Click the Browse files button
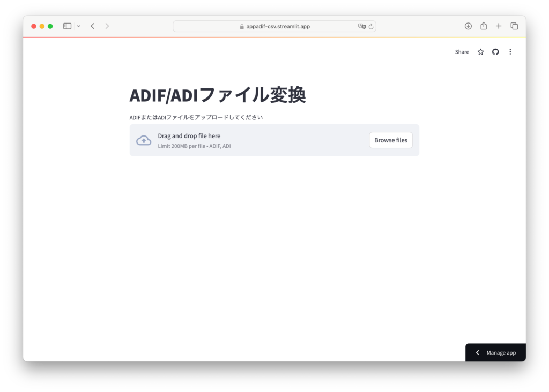Viewport: 549px width, 392px height. [x=390, y=140]
